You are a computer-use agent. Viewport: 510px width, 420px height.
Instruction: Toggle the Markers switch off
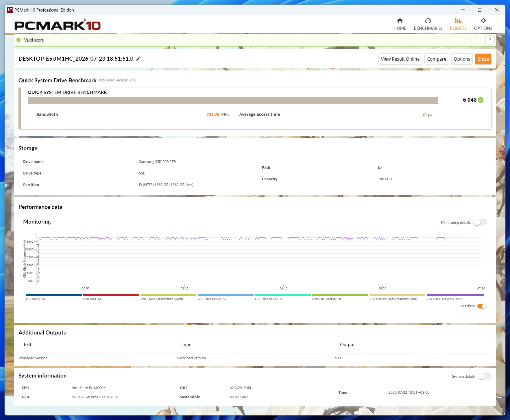pos(482,306)
